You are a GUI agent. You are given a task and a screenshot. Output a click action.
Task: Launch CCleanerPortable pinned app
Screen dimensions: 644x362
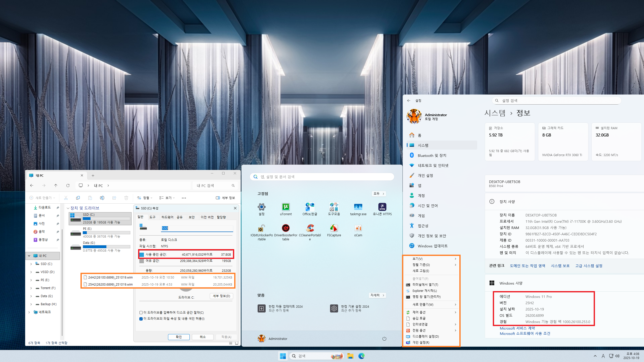coord(310,229)
